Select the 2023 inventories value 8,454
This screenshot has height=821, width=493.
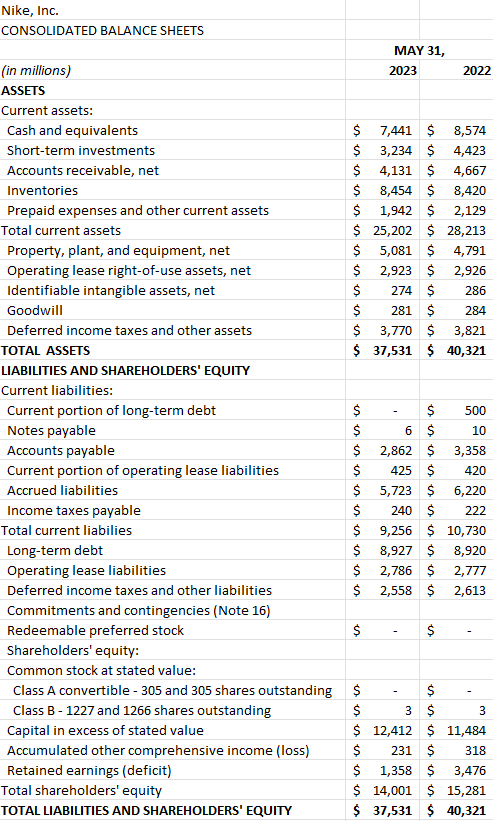click(x=396, y=191)
